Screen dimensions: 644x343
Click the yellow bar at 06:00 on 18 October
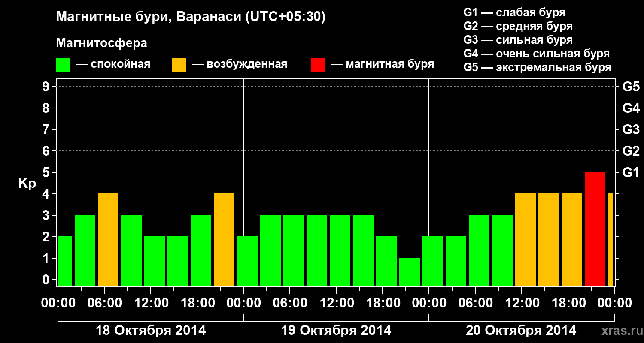108,240
